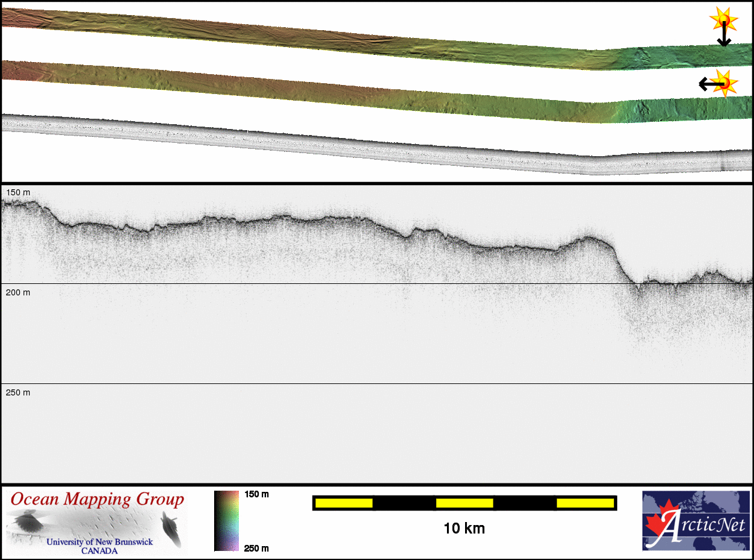The height and width of the screenshot is (560, 754).
Task: Click the 250 m profile depth label
Action: [x=18, y=392]
